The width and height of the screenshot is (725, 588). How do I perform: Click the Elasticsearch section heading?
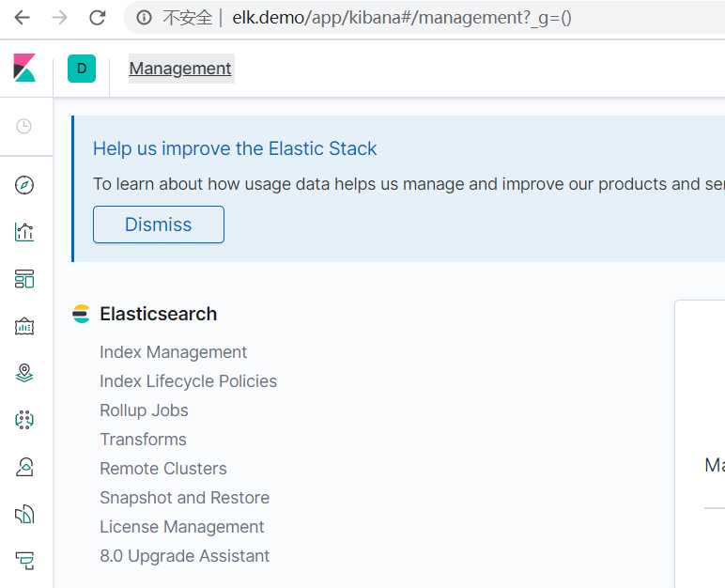[x=158, y=314]
